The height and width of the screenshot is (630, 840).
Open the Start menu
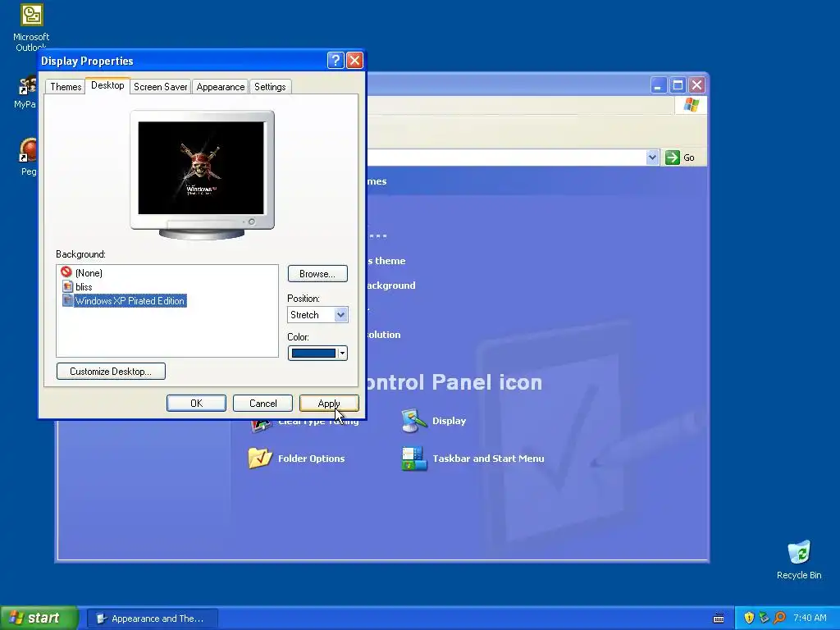(x=39, y=618)
